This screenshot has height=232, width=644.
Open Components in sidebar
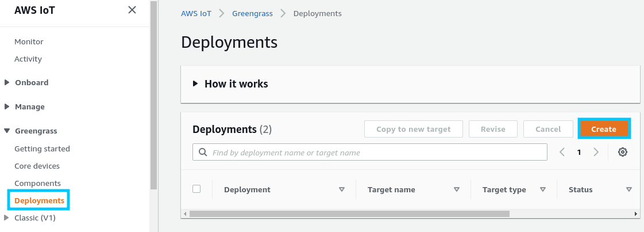pyautogui.click(x=37, y=183)
